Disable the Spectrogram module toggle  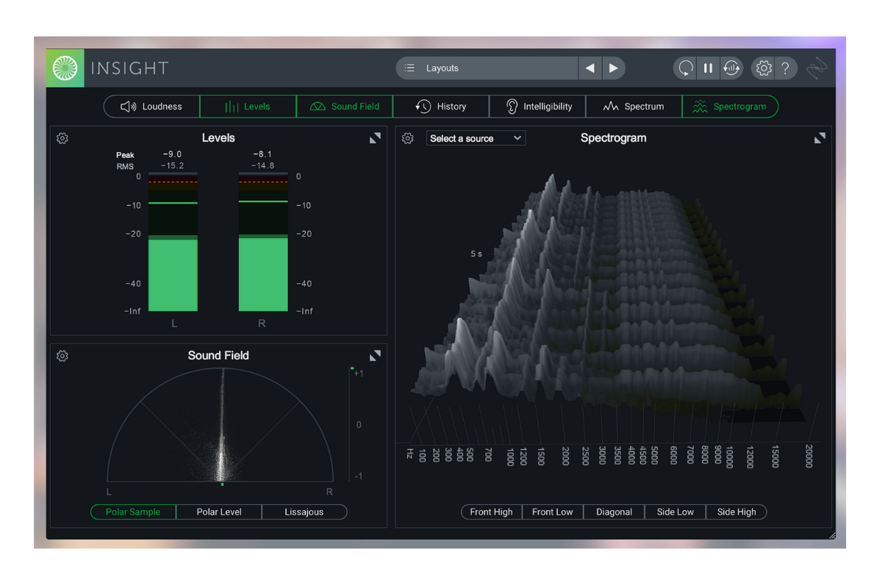(x=730, y=107)
